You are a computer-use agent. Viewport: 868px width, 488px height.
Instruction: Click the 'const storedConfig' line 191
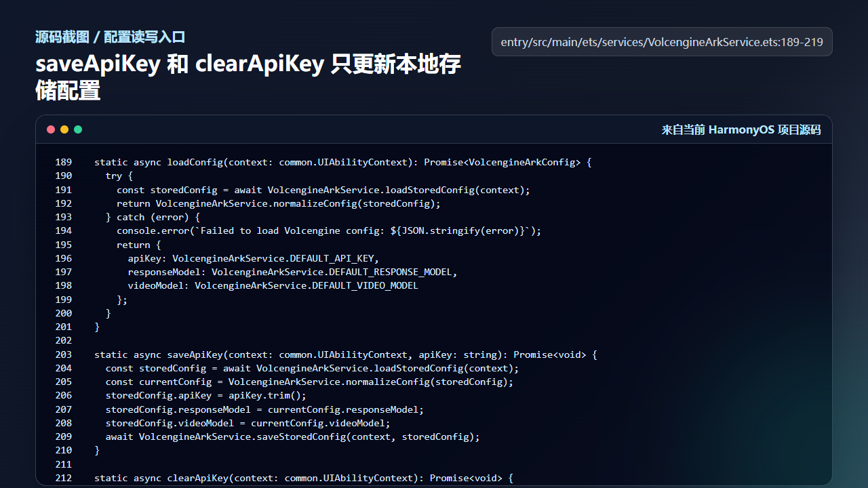(x=323, y=190)
